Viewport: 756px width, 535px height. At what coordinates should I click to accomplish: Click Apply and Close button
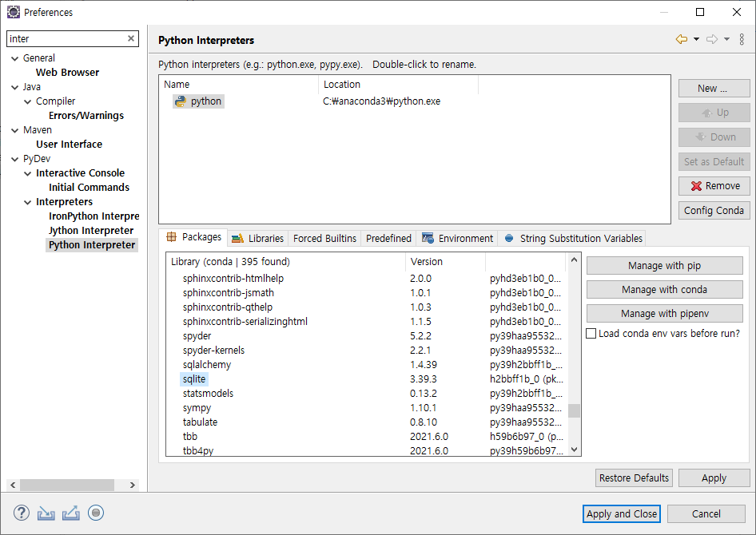622,513
